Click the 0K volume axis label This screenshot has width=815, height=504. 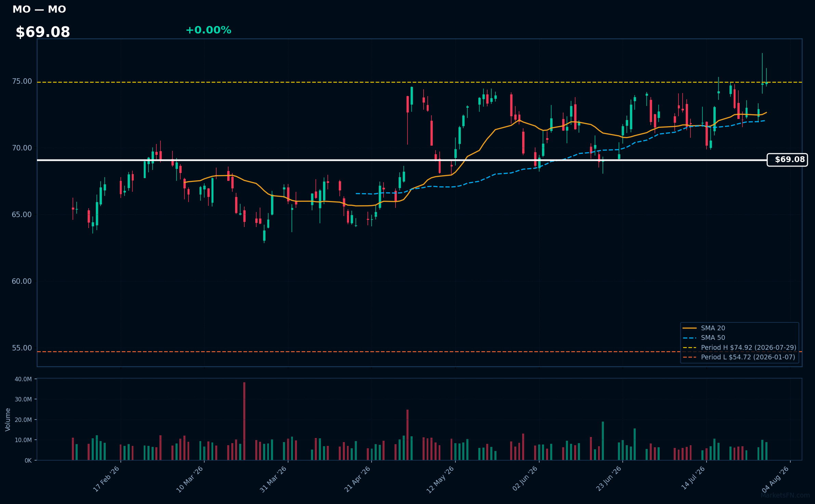pyautogui.click(x=28, y=461)
